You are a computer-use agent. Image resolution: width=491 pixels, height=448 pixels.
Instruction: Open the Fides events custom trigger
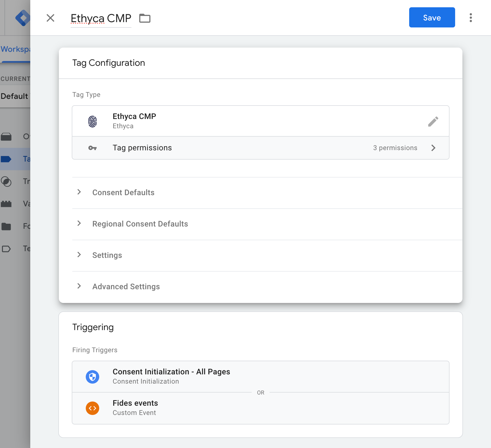click(261, 408)
